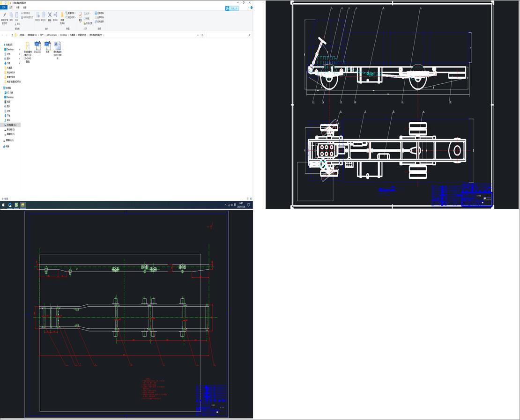Click Administrator in the address breadcrumb
Viewport: 520px width, 420px height.
point(52,35)
